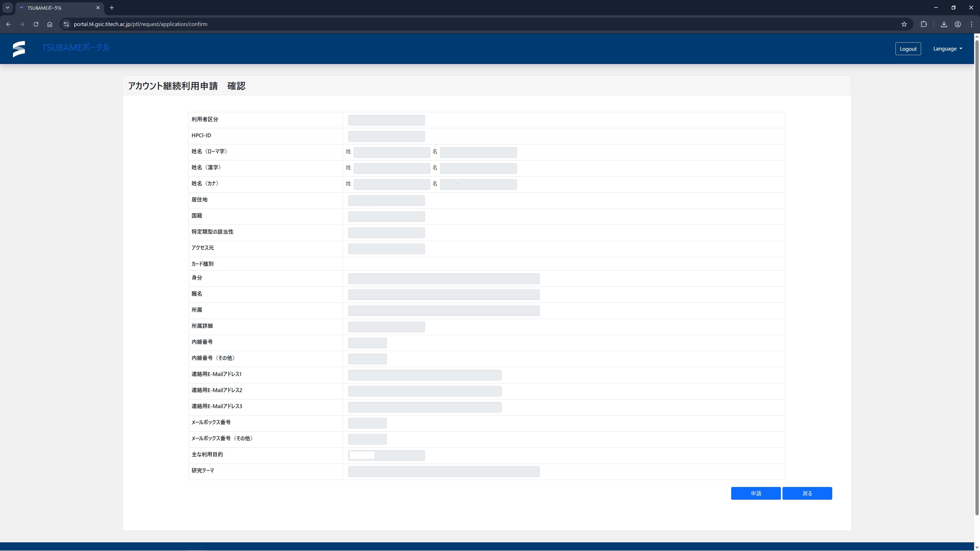
Task: Click the 研究テーマ field
Action: tap(444, 471)
